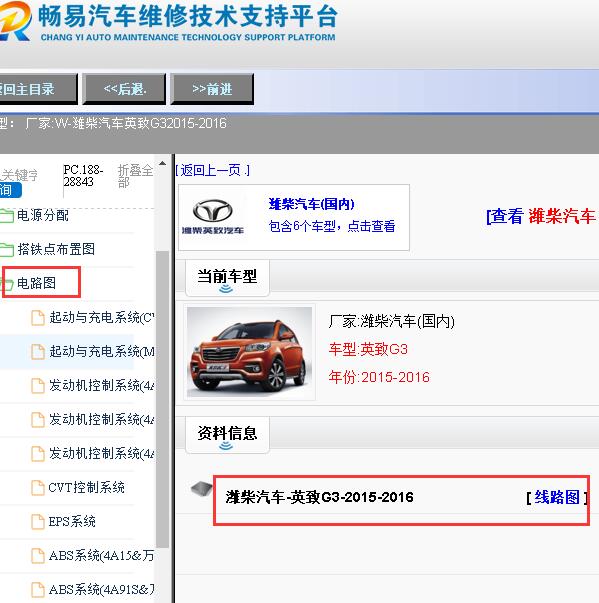The image size is (599, 603).
Task: Return to main directory via 回主目录 button
Action: 38,89
